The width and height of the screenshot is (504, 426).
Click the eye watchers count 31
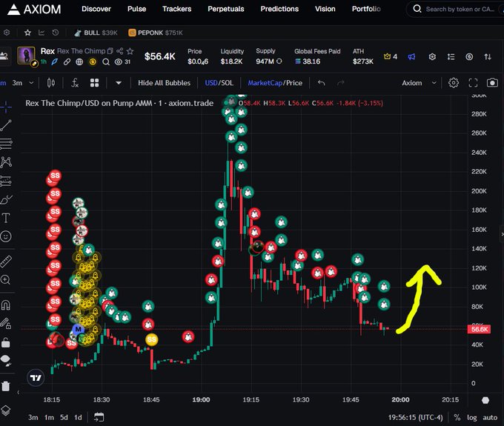122,61
